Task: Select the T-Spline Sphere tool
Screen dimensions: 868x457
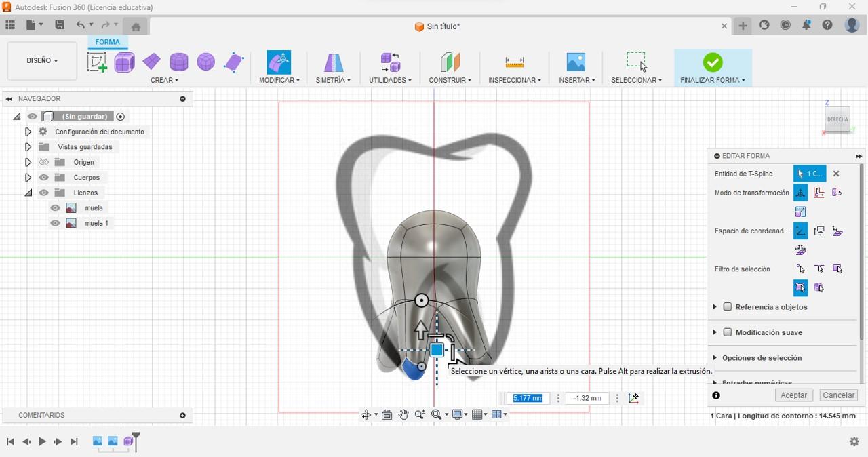Action: point(206,62)
